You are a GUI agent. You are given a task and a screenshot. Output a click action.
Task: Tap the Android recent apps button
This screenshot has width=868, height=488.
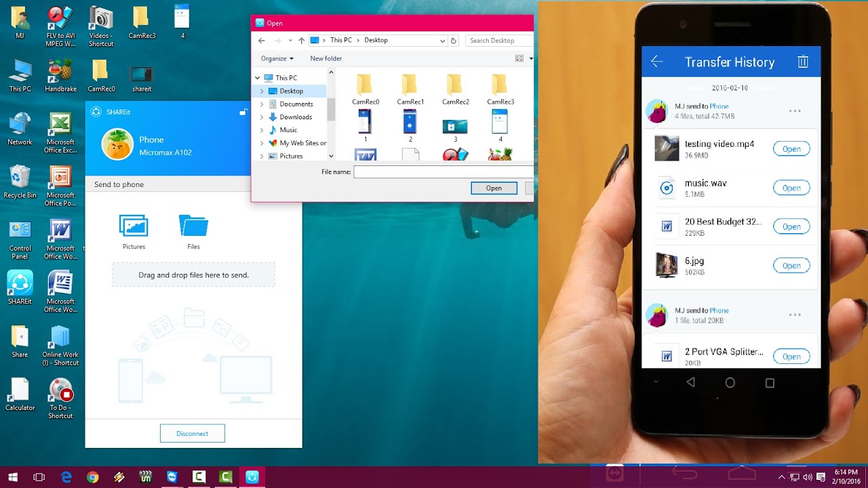pos(770,383)
